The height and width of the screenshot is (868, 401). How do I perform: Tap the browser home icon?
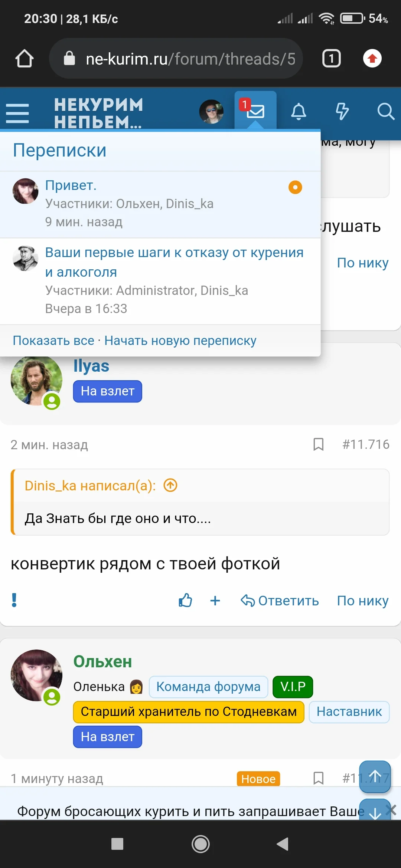25,59
